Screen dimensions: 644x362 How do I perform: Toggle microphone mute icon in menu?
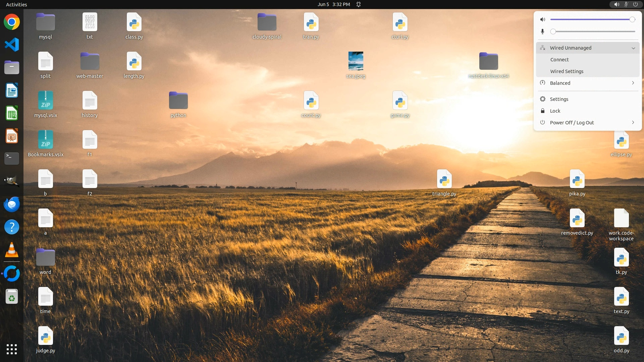pyautogui.click(x=543, y=32)
